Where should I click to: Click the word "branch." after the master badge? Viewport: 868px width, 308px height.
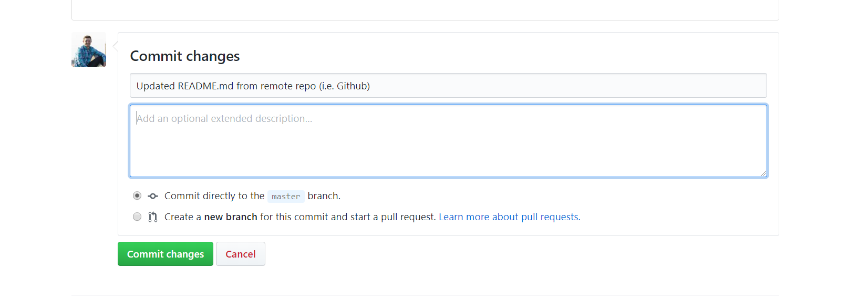(x=324, y=196)
